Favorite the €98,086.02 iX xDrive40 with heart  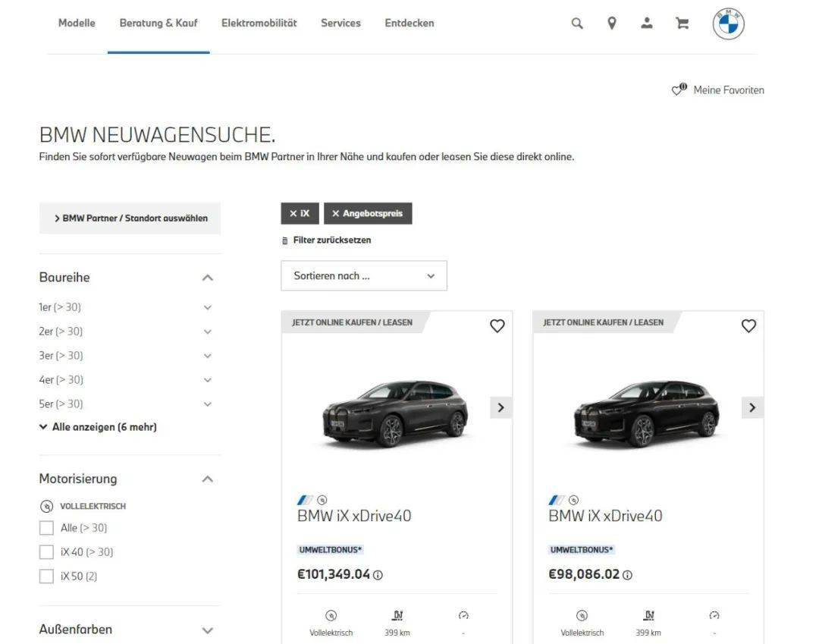click(748, 326)
